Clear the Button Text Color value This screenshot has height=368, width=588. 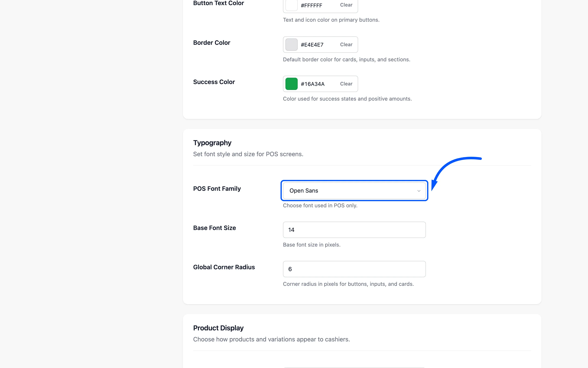346,5
